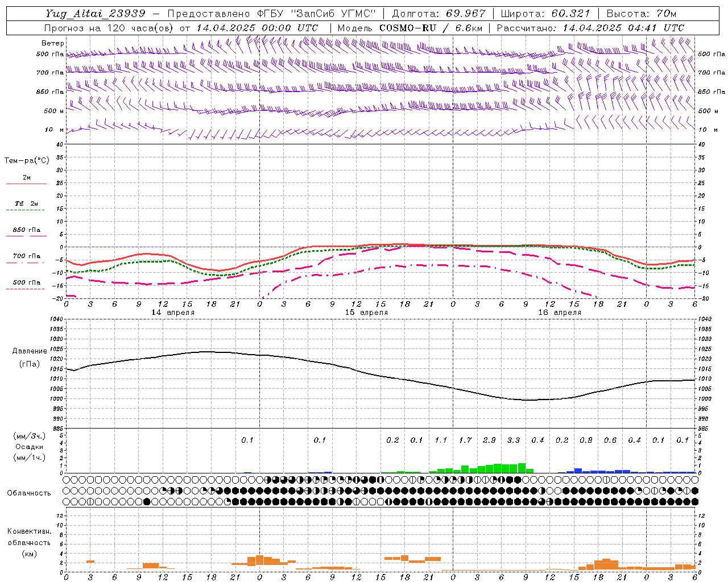
Task: Click the Конвективн. label of convective cloud panel
Action: 29,531
